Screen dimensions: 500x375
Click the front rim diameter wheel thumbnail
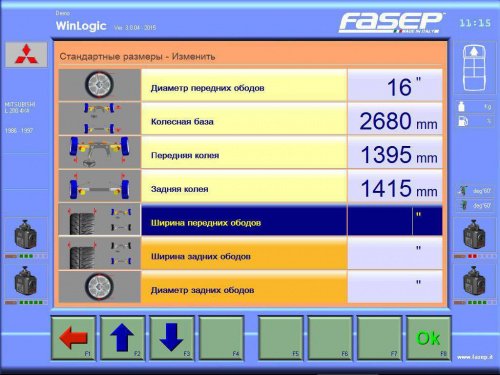[x=100, y=85]
